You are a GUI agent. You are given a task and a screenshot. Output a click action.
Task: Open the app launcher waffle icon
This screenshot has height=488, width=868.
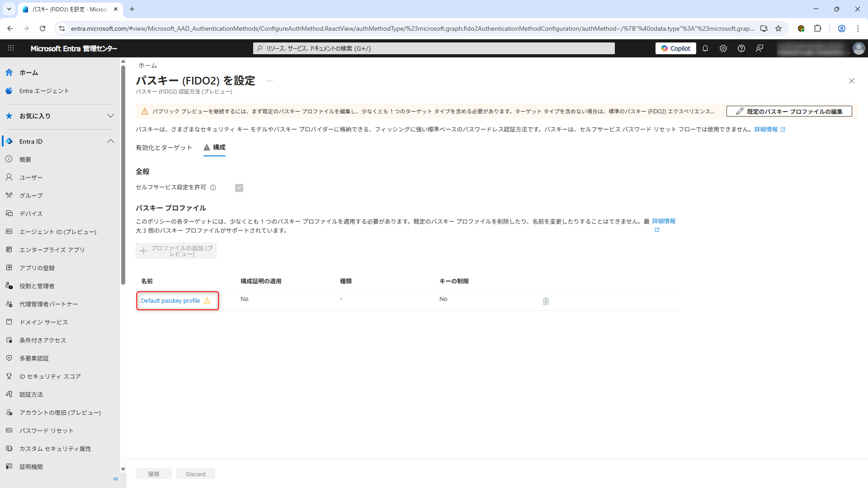point(11,48)
